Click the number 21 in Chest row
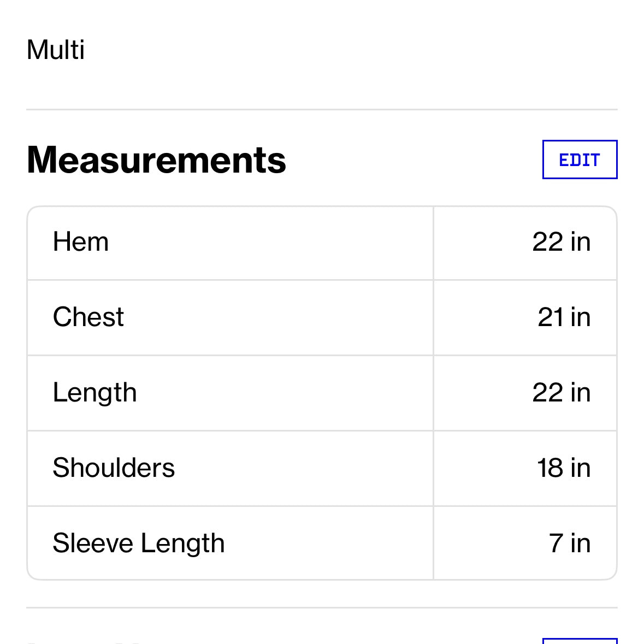 [550, 317]
